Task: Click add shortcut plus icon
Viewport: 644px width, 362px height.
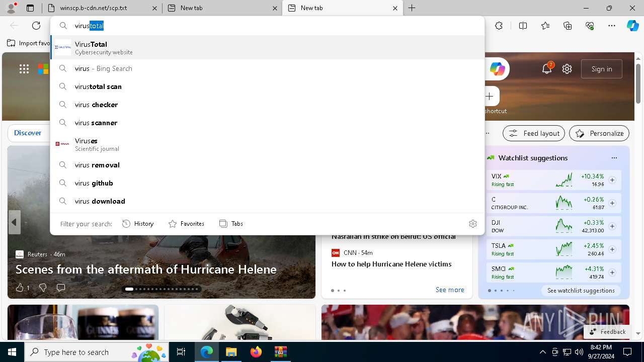Action: pyautogui.click(x=490, y=96)
